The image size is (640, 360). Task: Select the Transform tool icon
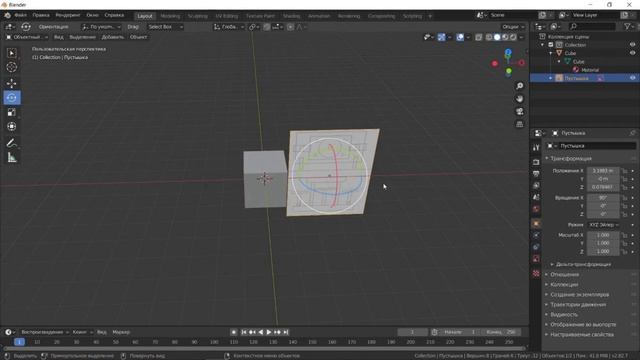point(12,127)
